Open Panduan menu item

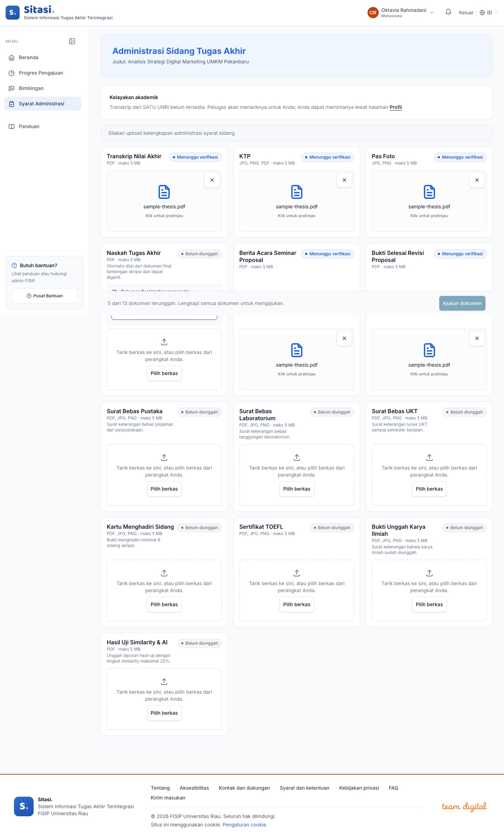point(43,126)
